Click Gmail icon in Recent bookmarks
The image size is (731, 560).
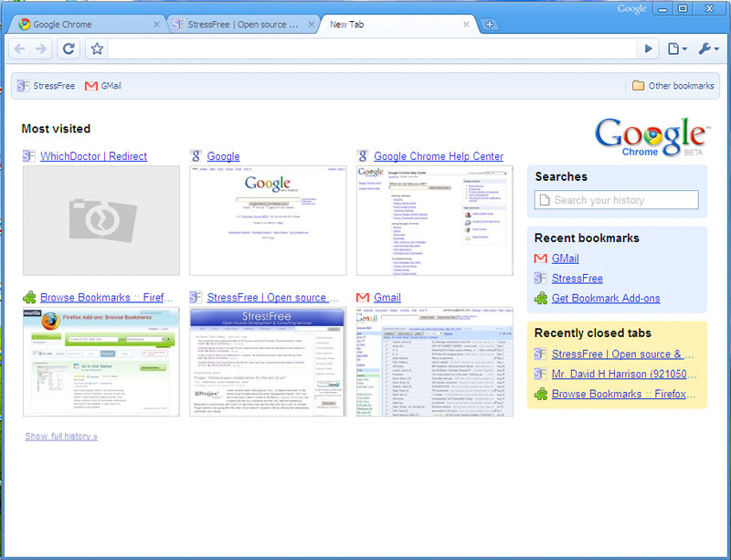(x=541, y=259)
